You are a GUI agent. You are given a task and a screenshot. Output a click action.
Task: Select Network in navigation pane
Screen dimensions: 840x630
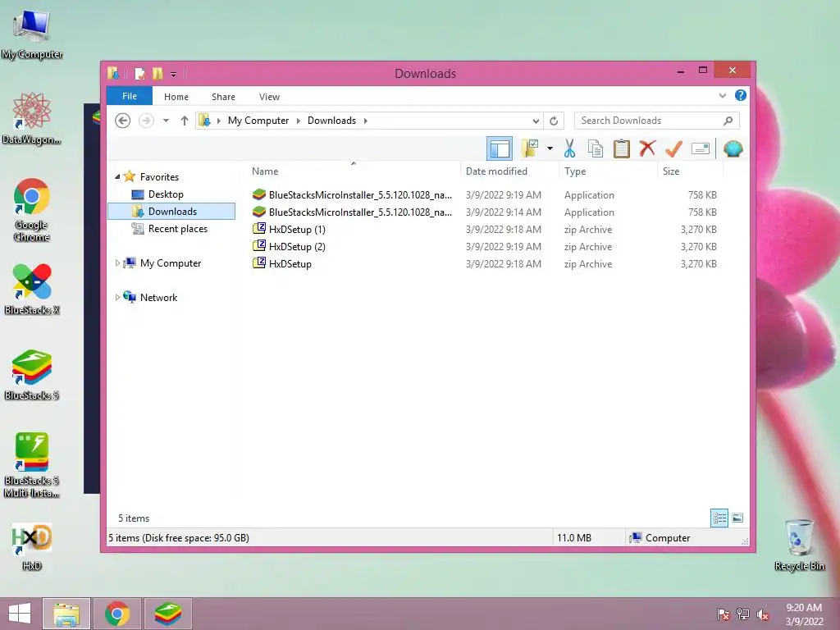click(158, 297)
